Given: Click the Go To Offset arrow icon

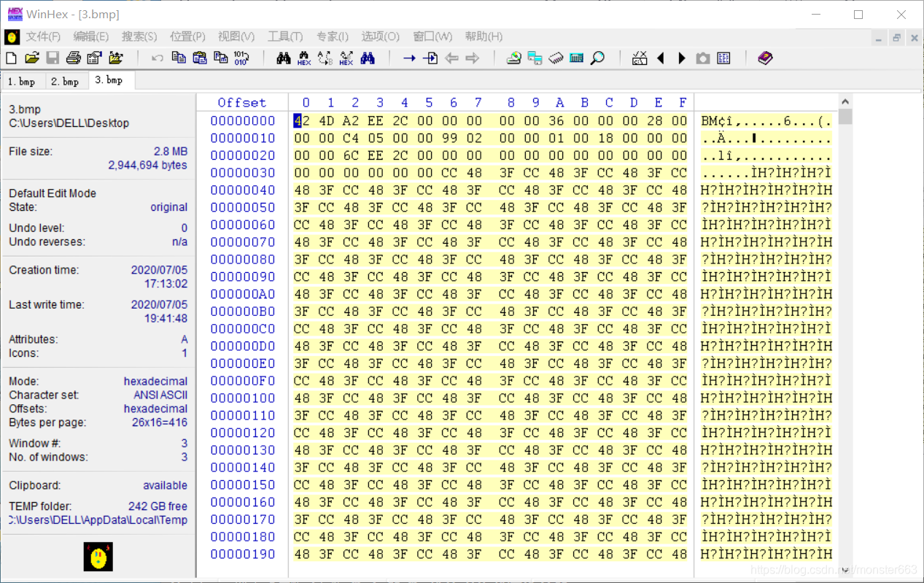Looking at the screenshot, I should click(x=409, y=58).
